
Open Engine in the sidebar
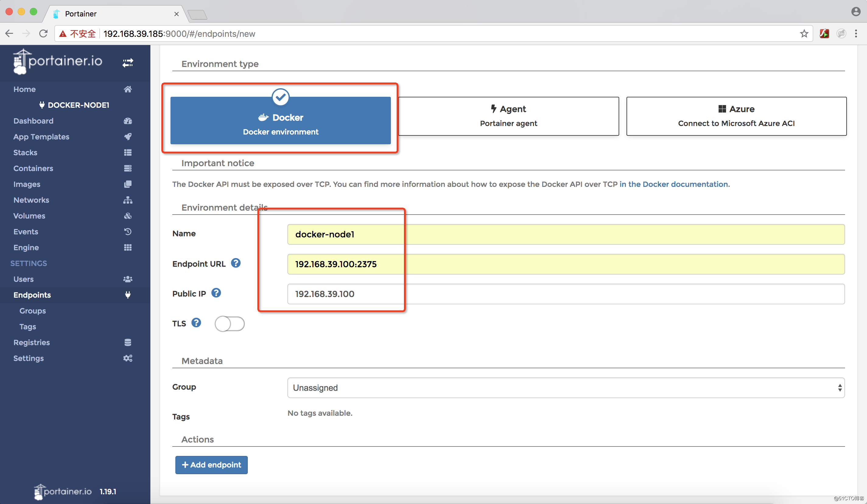tap(26, 247)
